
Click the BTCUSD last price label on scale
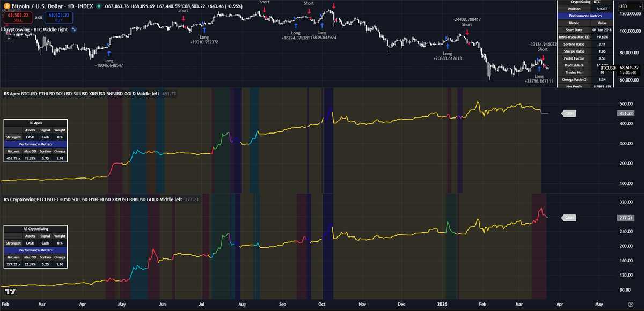point(606,68)
